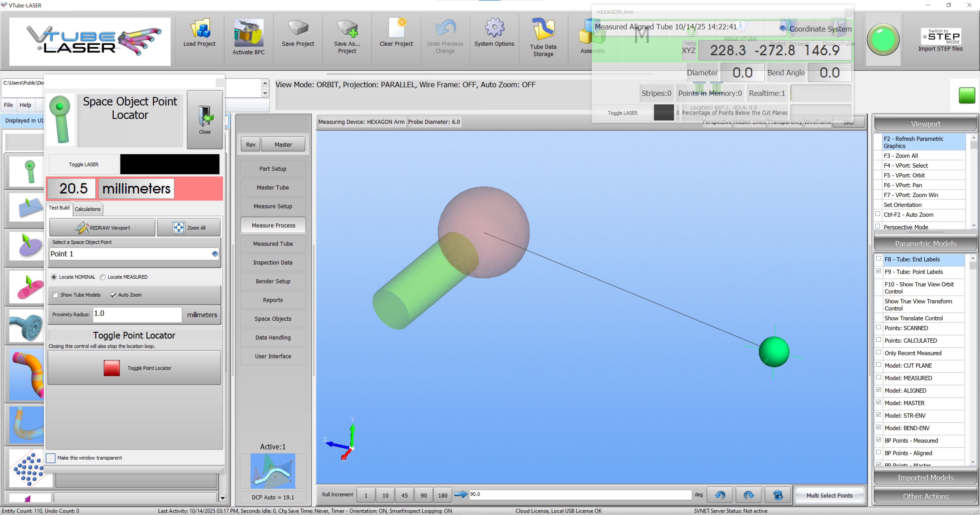Click the Measure Setup button
Screen dimensions: 980x515
[273, 206]
